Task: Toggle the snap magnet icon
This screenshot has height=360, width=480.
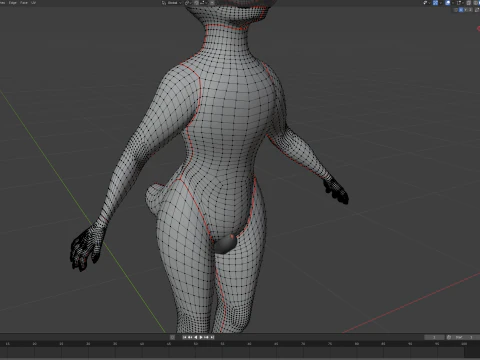Action: pos(197,3)
